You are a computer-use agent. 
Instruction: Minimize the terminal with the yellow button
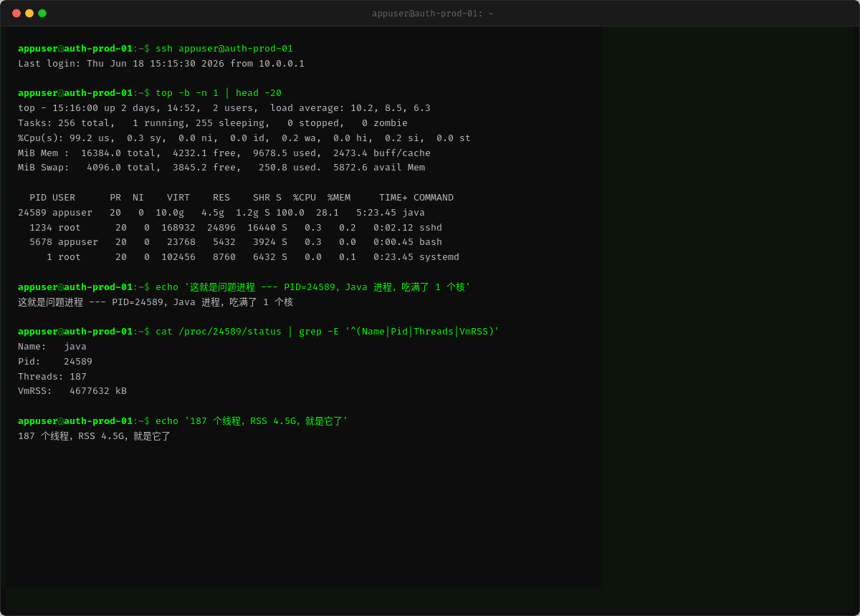[x=29, y=13]
